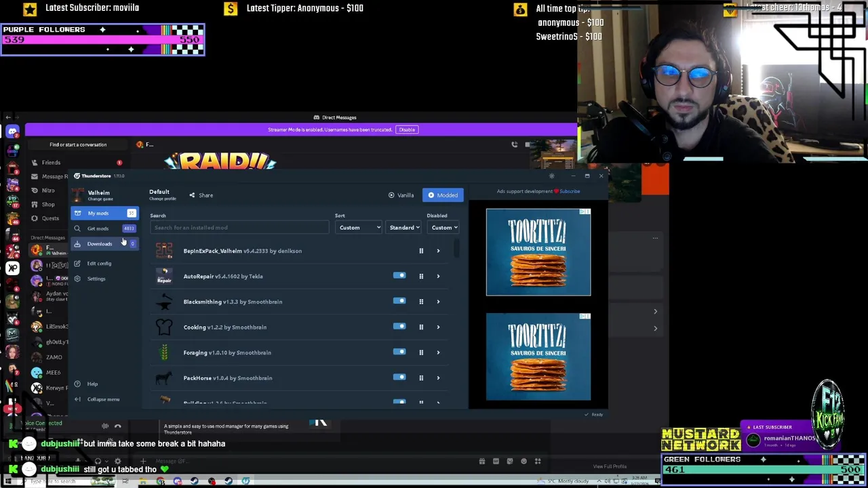Toggle the PackHorse mod switch

[399, 378]
